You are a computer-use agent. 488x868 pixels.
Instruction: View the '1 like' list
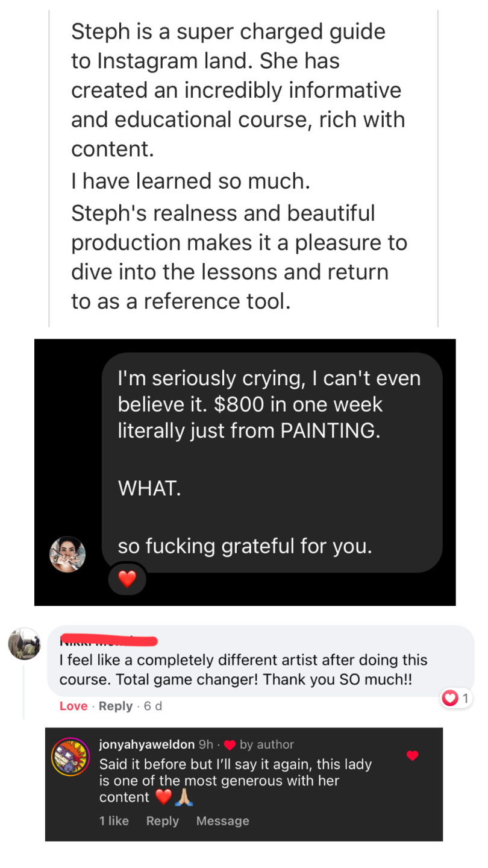point(114,821)
